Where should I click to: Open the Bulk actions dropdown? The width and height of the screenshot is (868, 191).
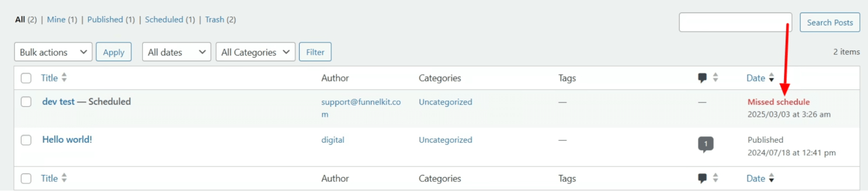[53, 52]
